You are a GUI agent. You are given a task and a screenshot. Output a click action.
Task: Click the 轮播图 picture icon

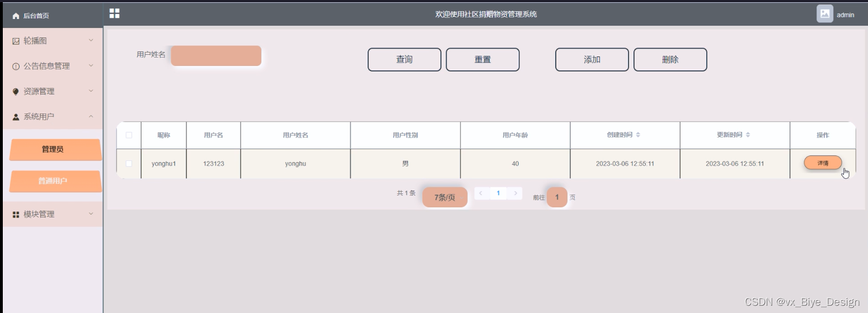(16, 41)
